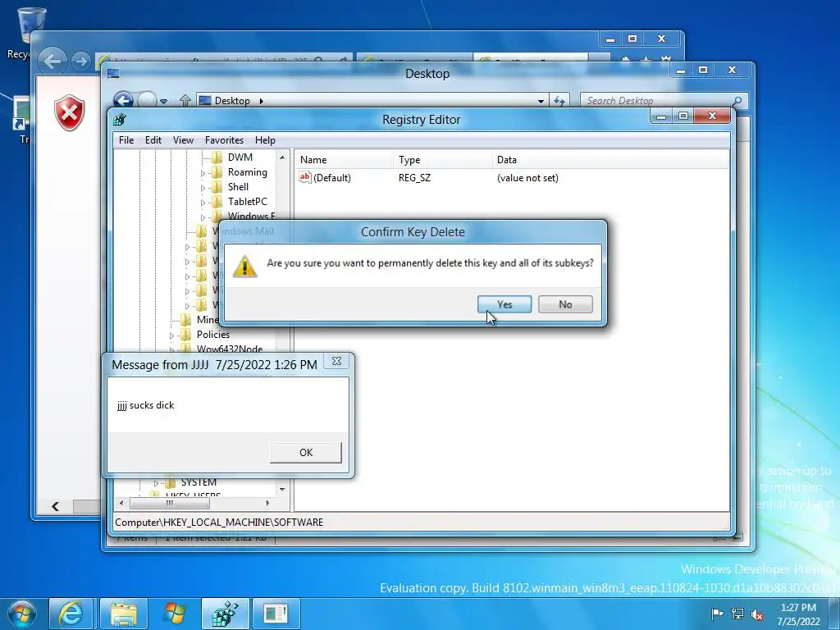Expand the Policies key node
840x630 pixels.
[171, 336]
